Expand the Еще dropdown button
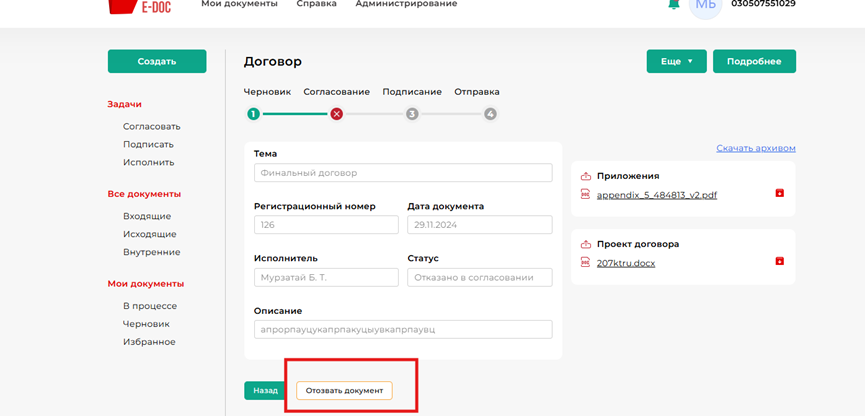The width and height of the screenshot is (865, 416). (x=676, y=62)
